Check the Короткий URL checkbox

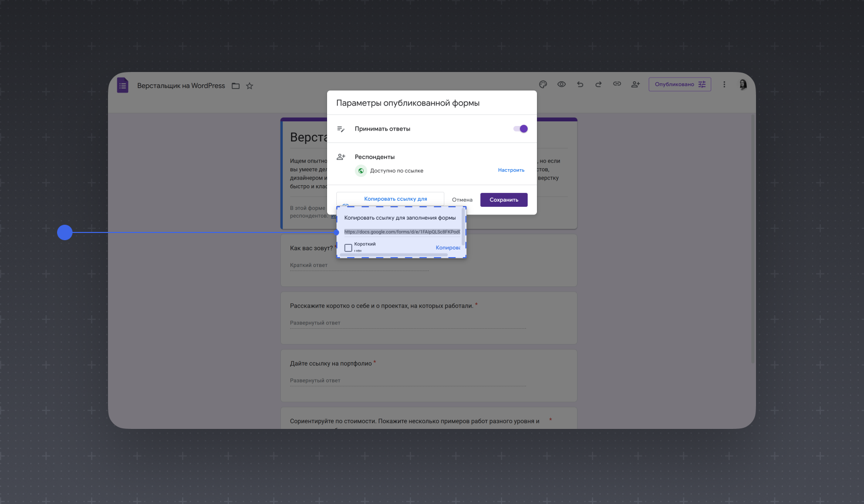point(348,248)
